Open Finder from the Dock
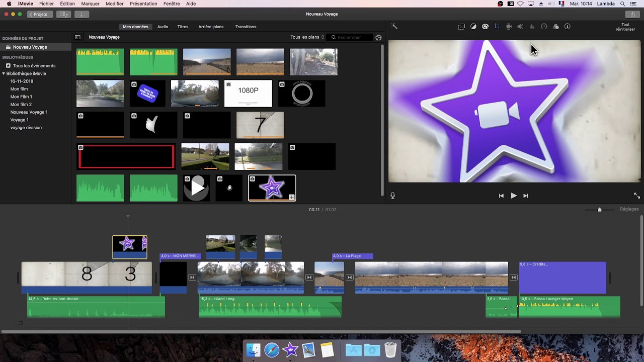The height and width of the screenshot is (362, 644). [x=253, y=350]
